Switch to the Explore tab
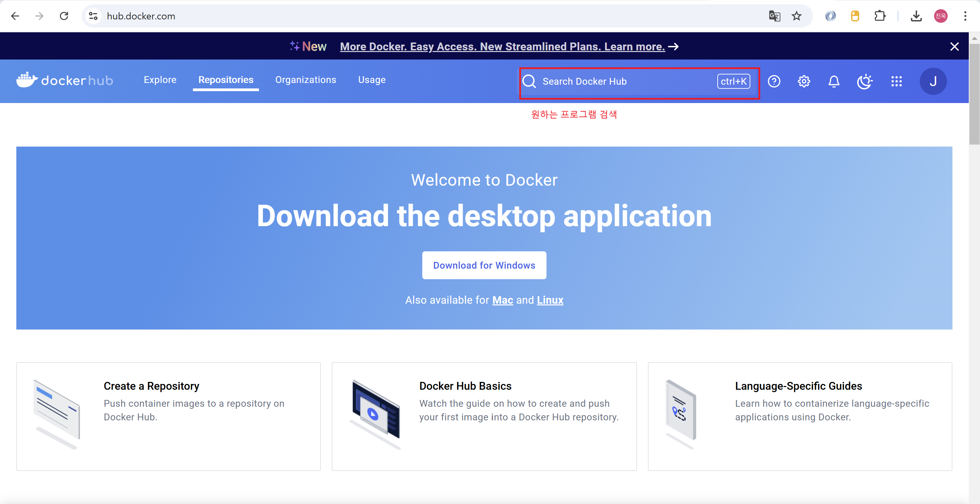Image resolution: width=980 pixels, height=504 pixels. 160,80
